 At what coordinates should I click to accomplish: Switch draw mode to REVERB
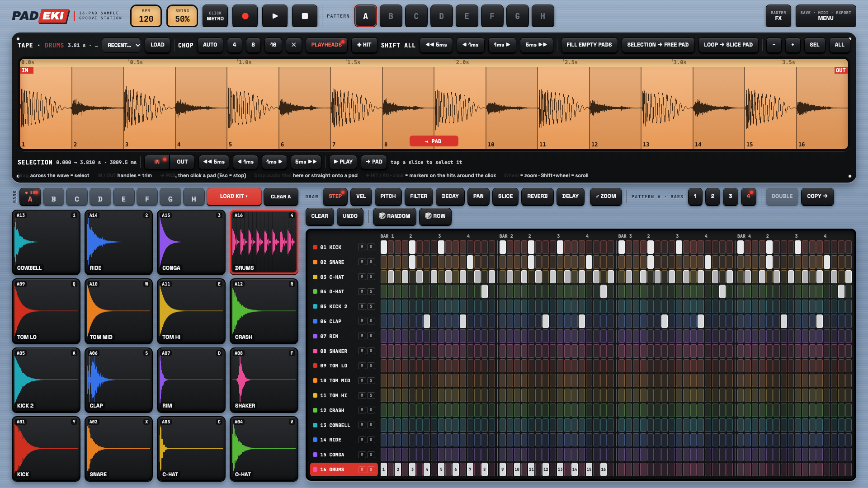537,197
